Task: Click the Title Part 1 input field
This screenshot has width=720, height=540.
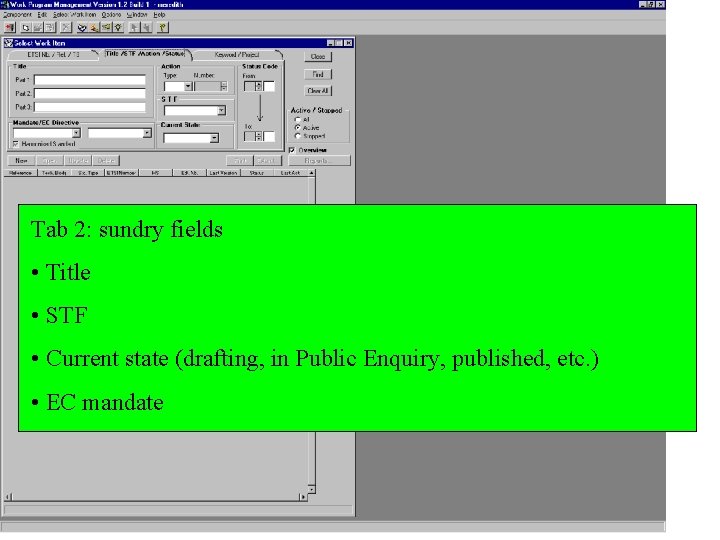Action: click(x=90, y=80)
